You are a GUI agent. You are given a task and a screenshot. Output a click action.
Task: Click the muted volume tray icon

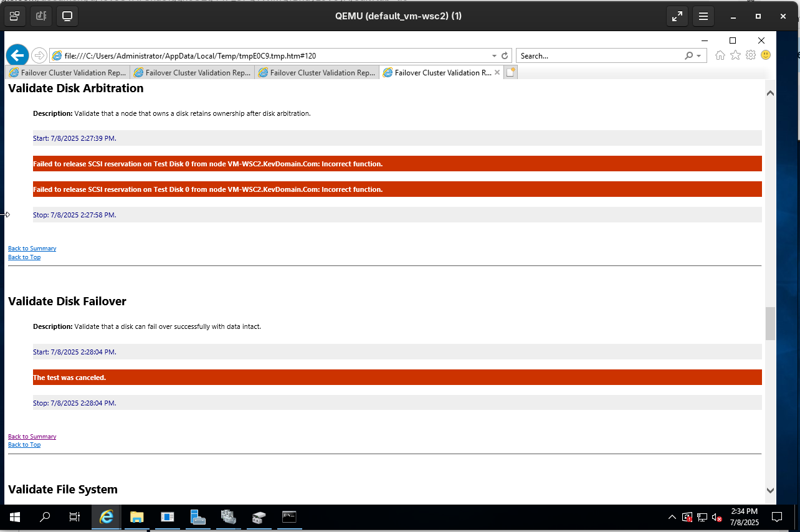(717, 517)
